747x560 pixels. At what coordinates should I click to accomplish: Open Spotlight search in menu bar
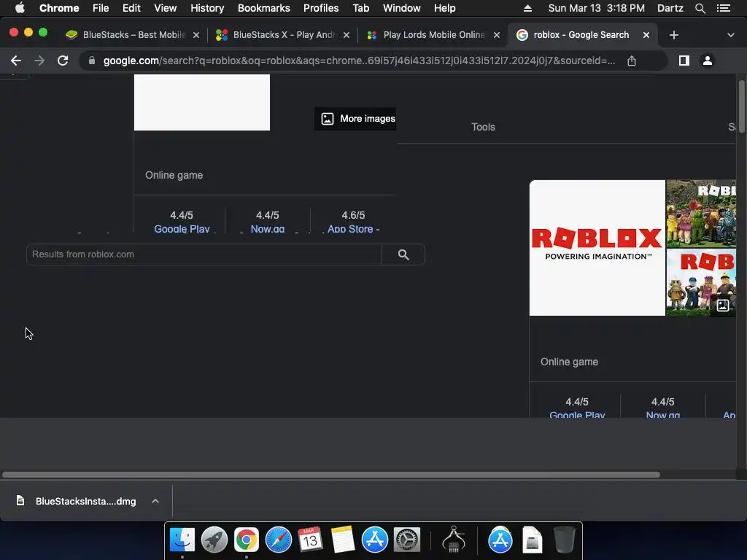[700, 8]
